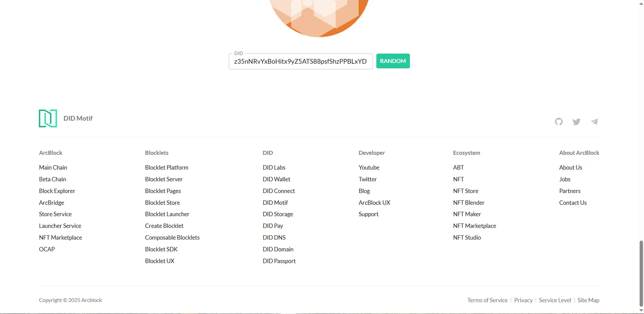Open DID Motif footer link
This screenshot has width=644, height=314.
coord(275,203)
